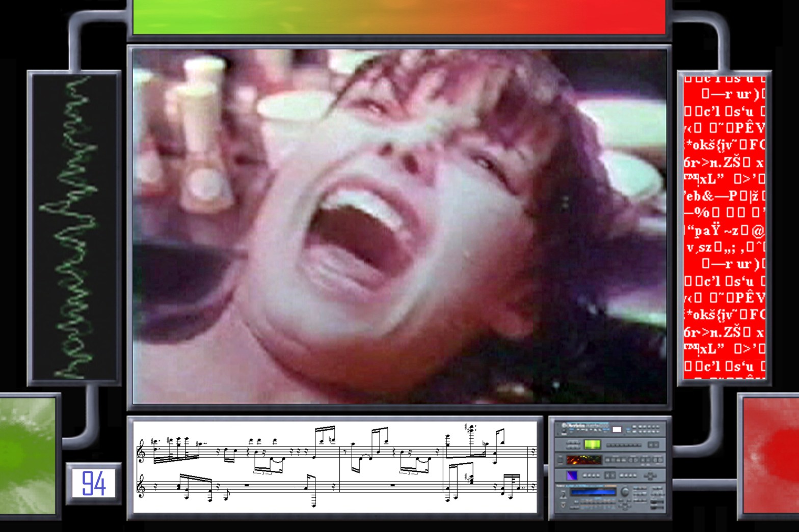Click the number 94 counter display
Screen dimensions: 799x532
tap(94, 483)
